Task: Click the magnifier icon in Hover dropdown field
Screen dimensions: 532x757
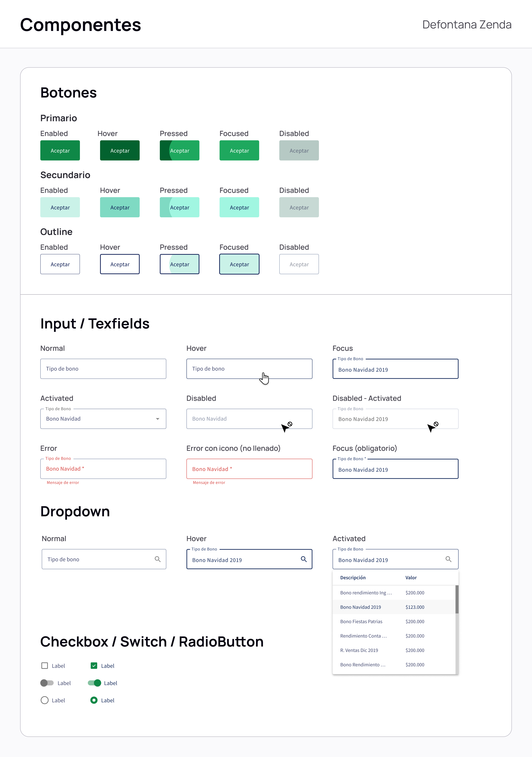Action: [x=304, y=559]
